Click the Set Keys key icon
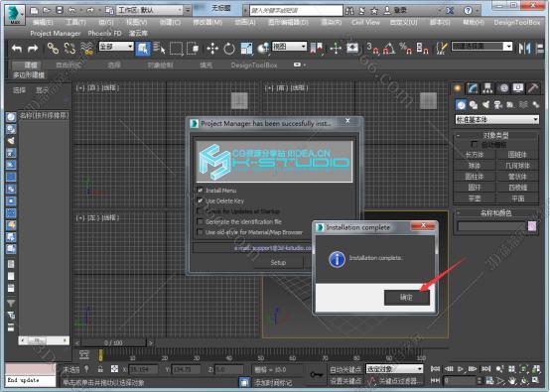The width and height of the screenshot is (550, 392). (x=317, y=374)
